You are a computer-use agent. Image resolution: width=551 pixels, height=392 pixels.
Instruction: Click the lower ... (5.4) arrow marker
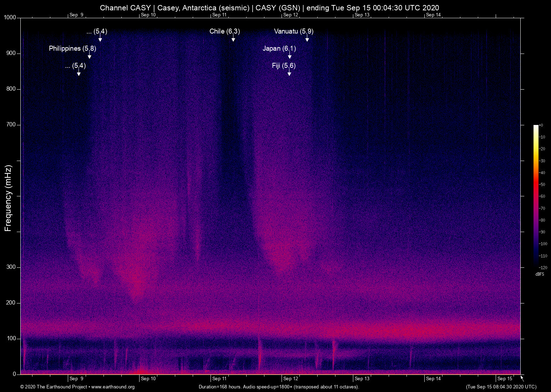pyautogui.click(x=78, y=73)
